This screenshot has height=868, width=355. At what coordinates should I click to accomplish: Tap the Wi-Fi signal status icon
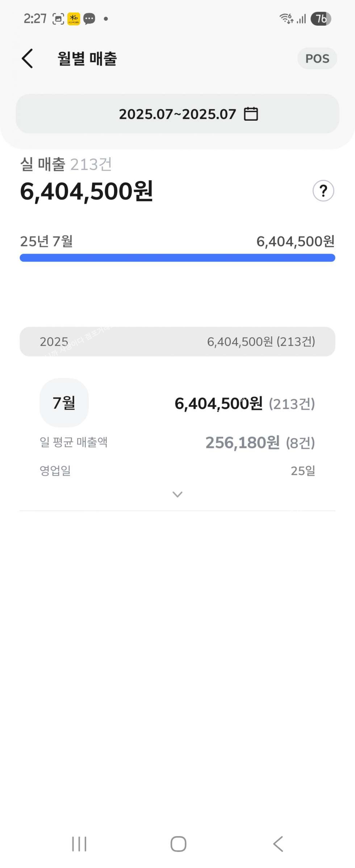tap(286, 18)
